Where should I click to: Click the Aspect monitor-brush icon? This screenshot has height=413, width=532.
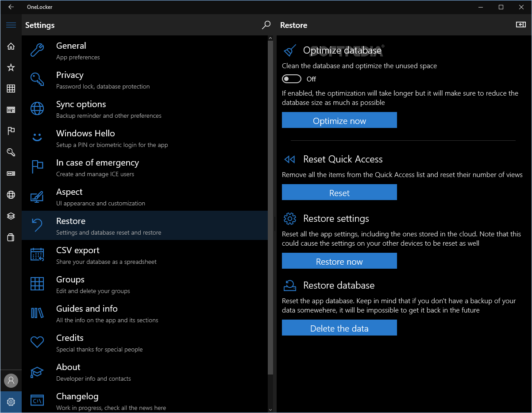click(x=37, y=196)
